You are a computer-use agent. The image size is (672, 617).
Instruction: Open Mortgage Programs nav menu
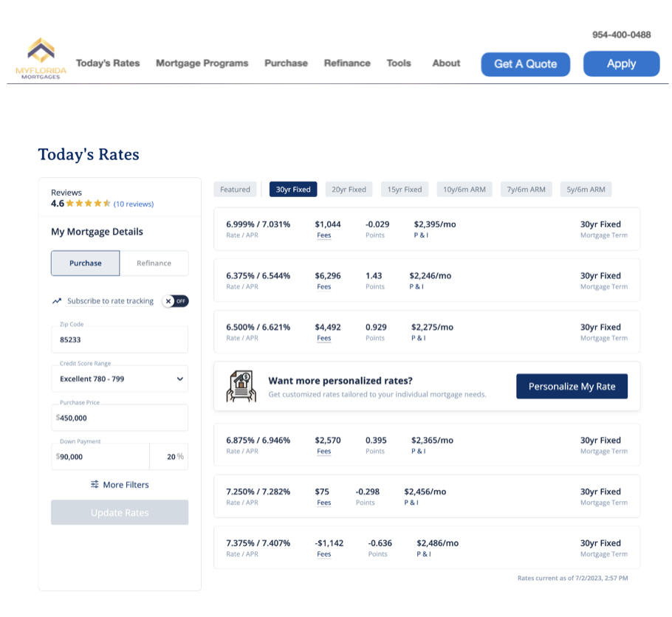click(202, 63)
